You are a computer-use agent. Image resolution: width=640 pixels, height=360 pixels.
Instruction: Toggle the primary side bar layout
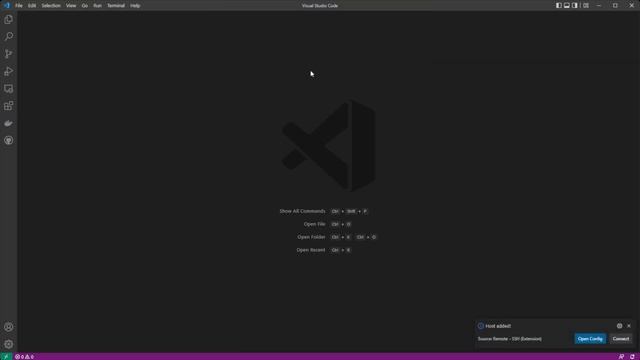559,6
